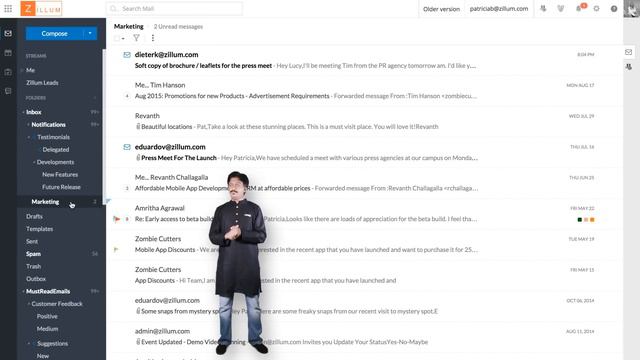Click the search magnifier icon
Screen dimensions: 640x360
pyautogui.click(x=113, y=9)
